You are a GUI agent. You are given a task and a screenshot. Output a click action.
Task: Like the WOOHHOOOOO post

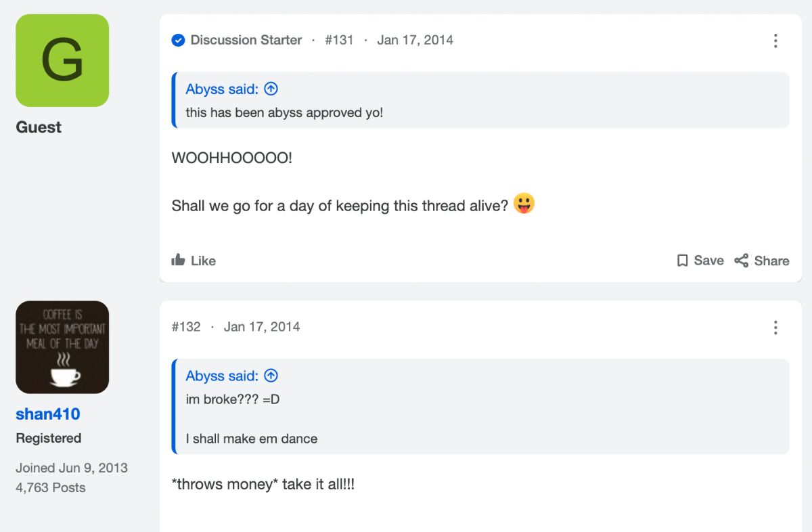pos(194,261)
